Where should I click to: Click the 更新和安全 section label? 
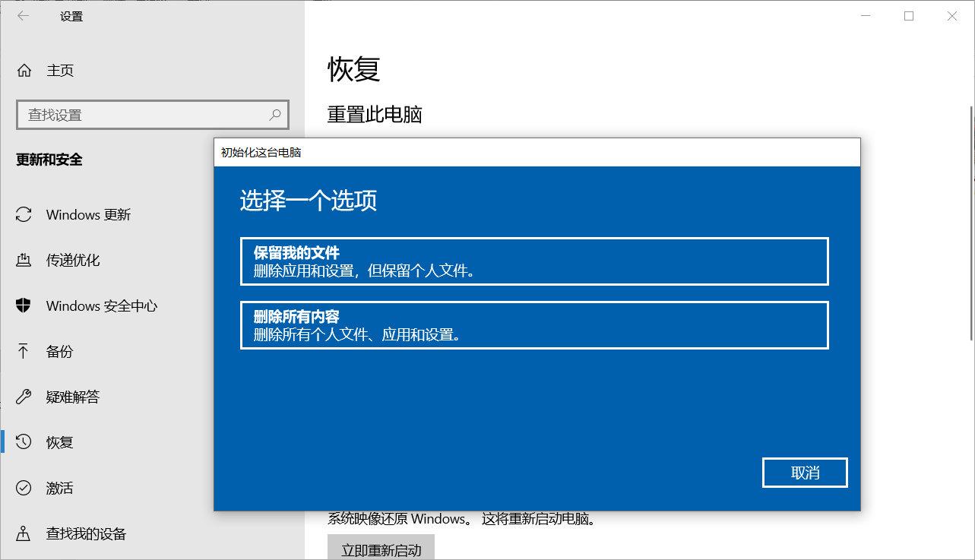pos(49,160)
